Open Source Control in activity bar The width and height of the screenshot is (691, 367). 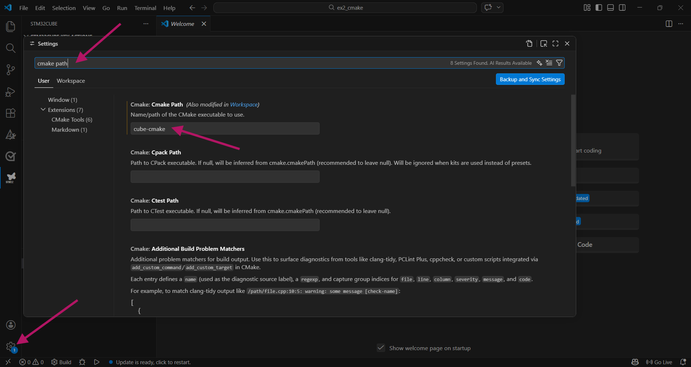click(11, 70)
